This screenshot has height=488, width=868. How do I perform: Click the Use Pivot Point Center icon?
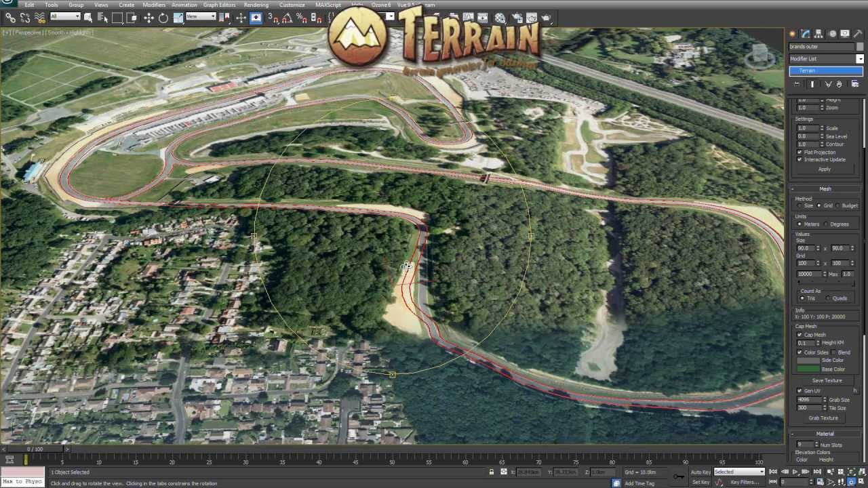(x=225, y=18)
